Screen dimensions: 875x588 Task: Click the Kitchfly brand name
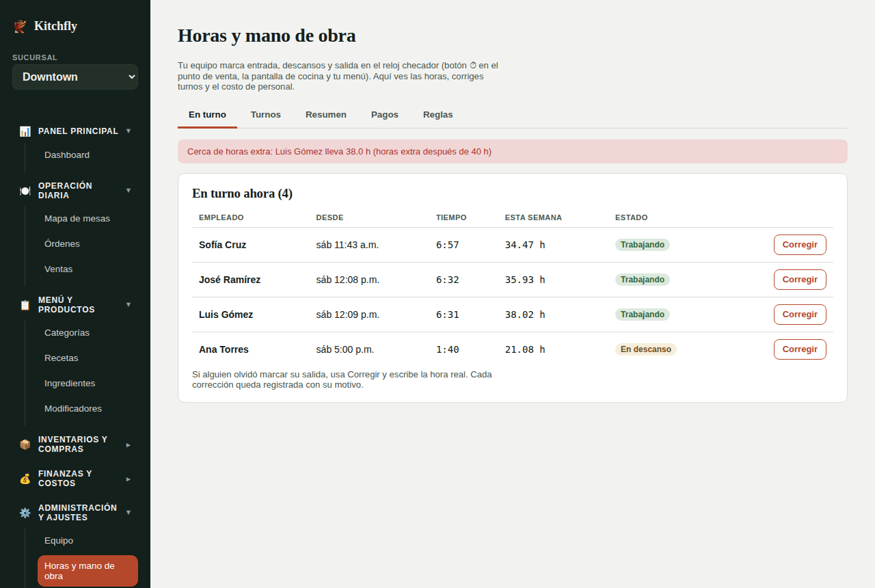click(55, 27)
